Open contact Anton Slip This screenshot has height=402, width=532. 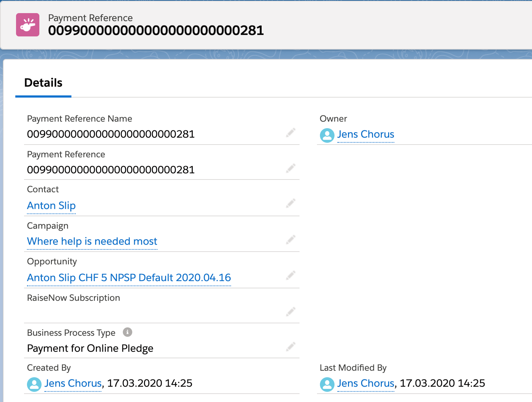[51, 206]
